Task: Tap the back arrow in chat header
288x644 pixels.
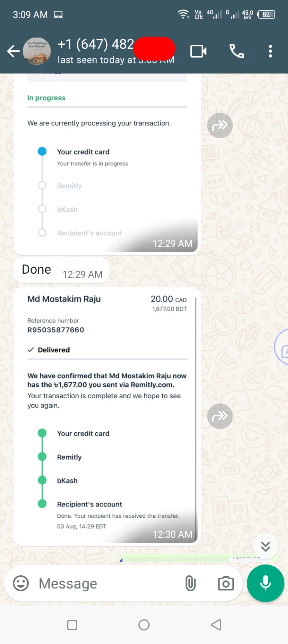Action: tap(13, 51)
